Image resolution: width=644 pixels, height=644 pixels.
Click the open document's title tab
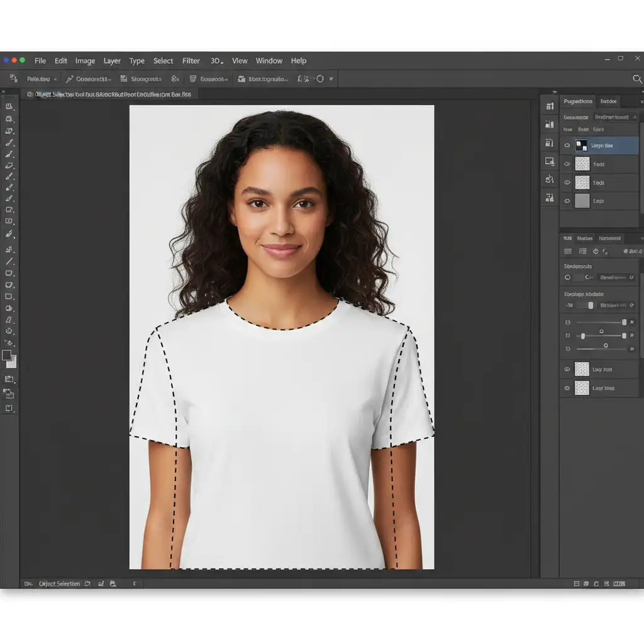click(112, 94)
